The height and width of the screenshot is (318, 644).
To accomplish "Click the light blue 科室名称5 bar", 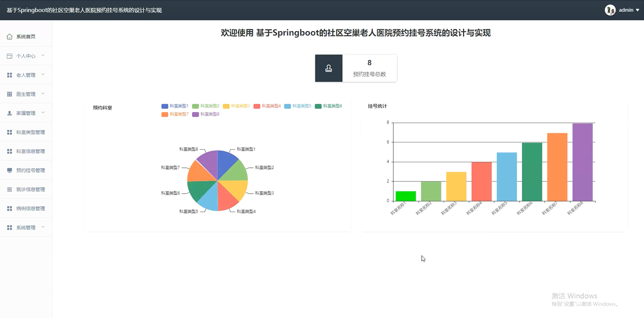I will pyautogui.click(x=507, y=177).
